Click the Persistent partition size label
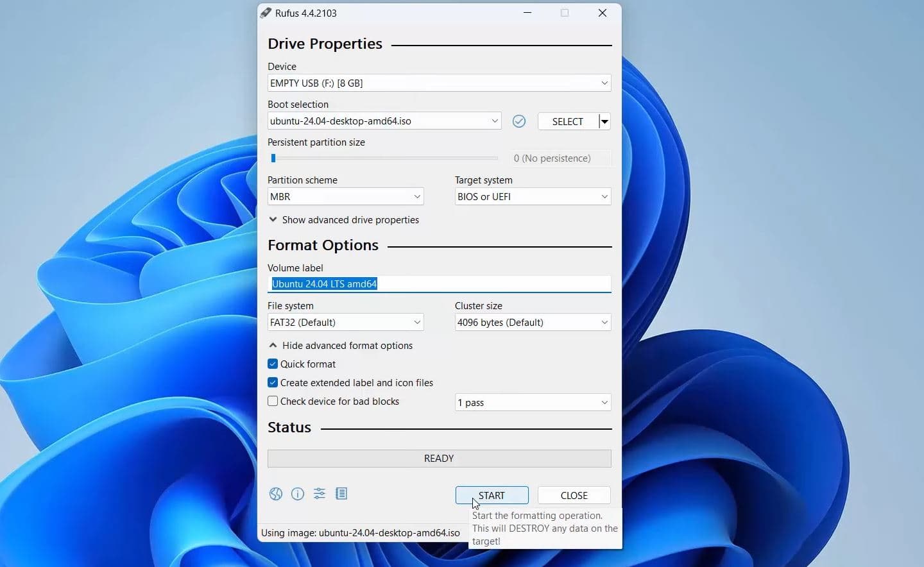The width and height of the screenshot is (924, 567). pyautogui.click(x=316, y=142)
